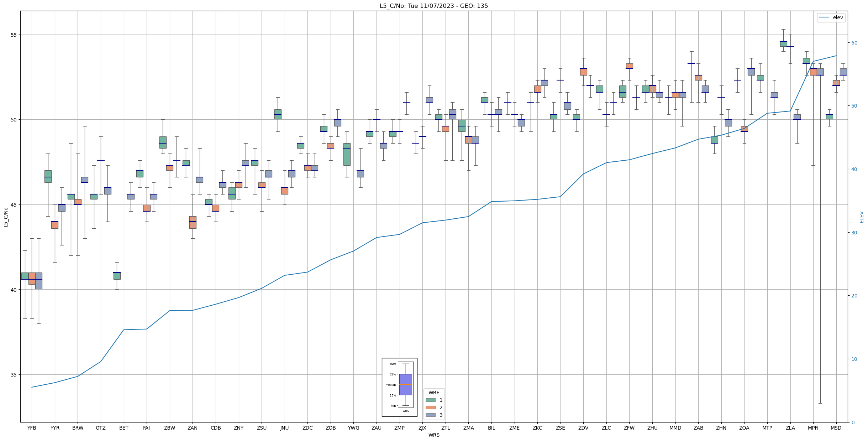The image size is (868, 441).
Task: Click the ZDV x-axis label
Action: (583, 428)
